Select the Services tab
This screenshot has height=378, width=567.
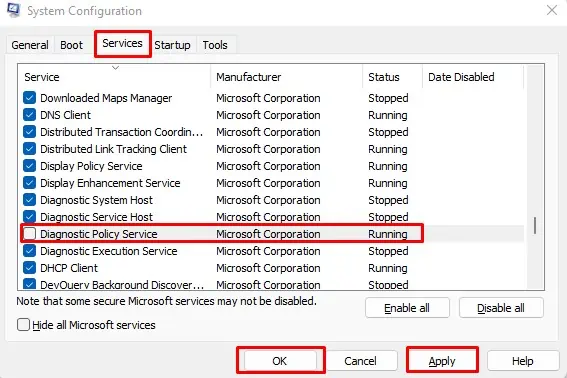122,43
